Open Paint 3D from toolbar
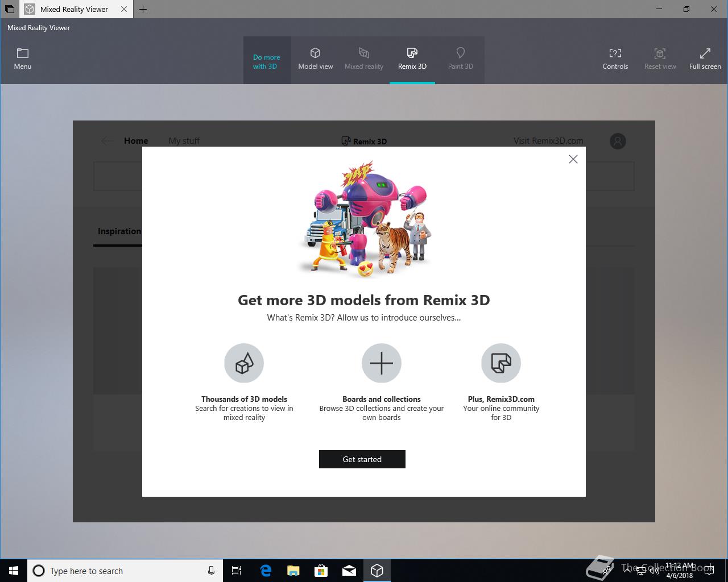 point(461,60)
